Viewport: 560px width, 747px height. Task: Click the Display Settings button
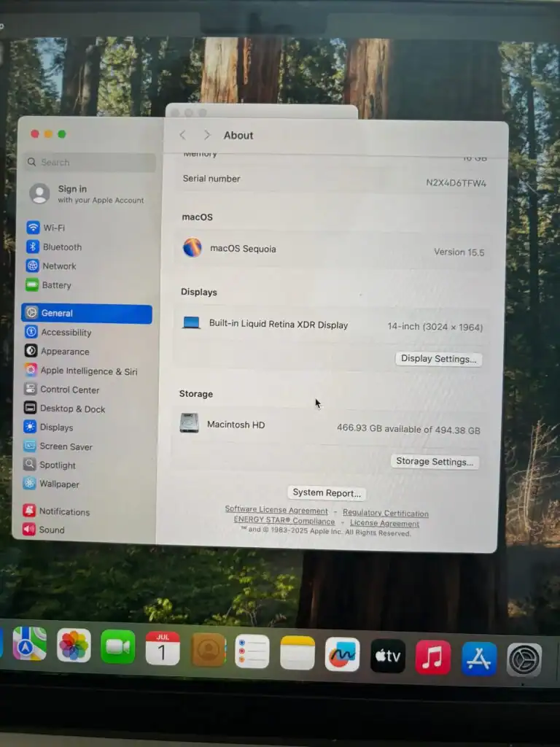[438, 359]
